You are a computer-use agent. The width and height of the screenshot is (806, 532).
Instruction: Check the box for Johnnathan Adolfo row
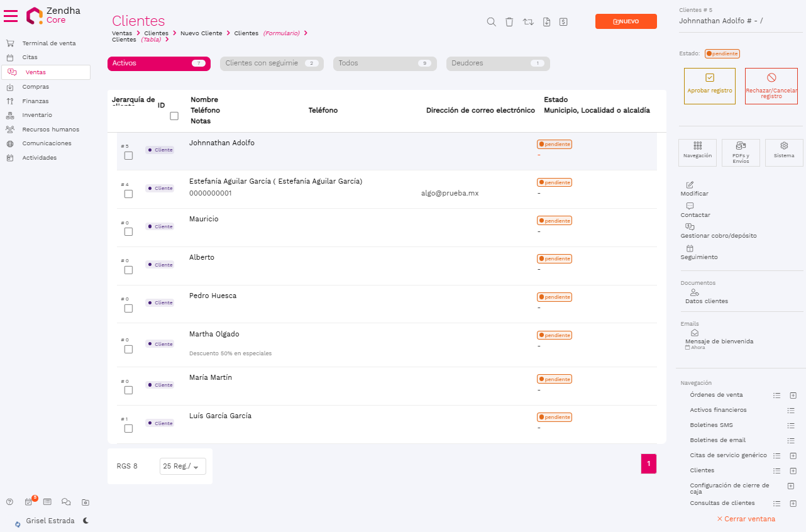tap(128, 155)
